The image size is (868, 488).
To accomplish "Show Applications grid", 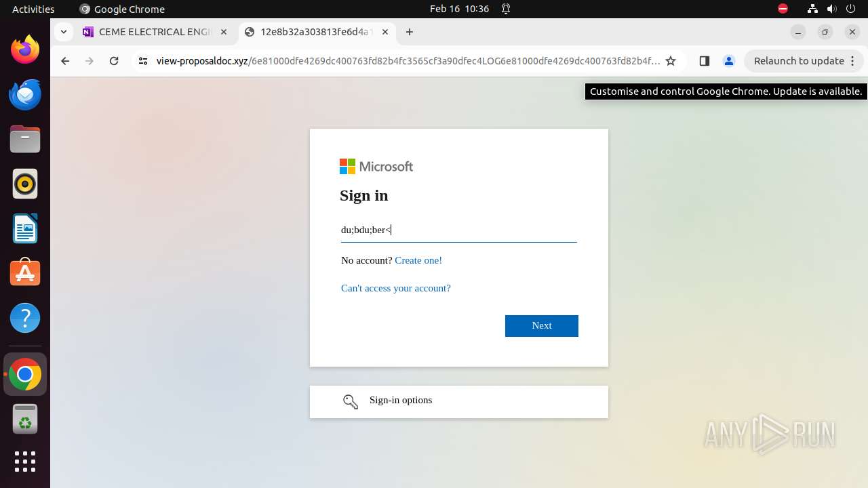I will click(25, 462).
